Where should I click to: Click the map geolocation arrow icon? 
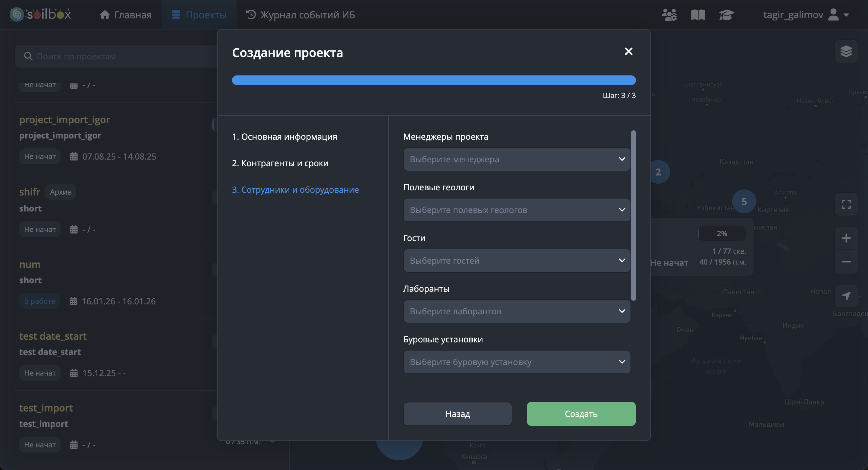click(846, 296)
